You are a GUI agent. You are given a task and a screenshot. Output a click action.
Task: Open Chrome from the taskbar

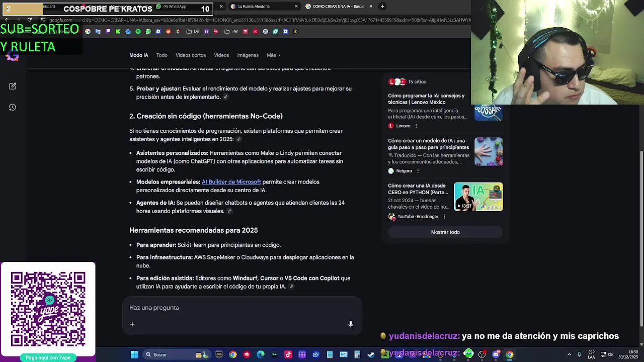tap(232, 354)
